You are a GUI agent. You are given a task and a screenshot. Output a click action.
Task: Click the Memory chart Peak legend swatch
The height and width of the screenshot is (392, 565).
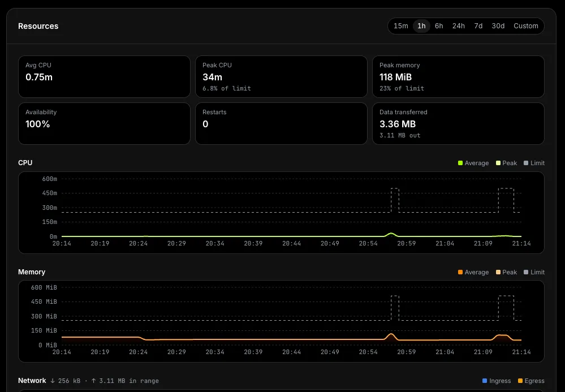pyautogui.click(x=498, y=273)
